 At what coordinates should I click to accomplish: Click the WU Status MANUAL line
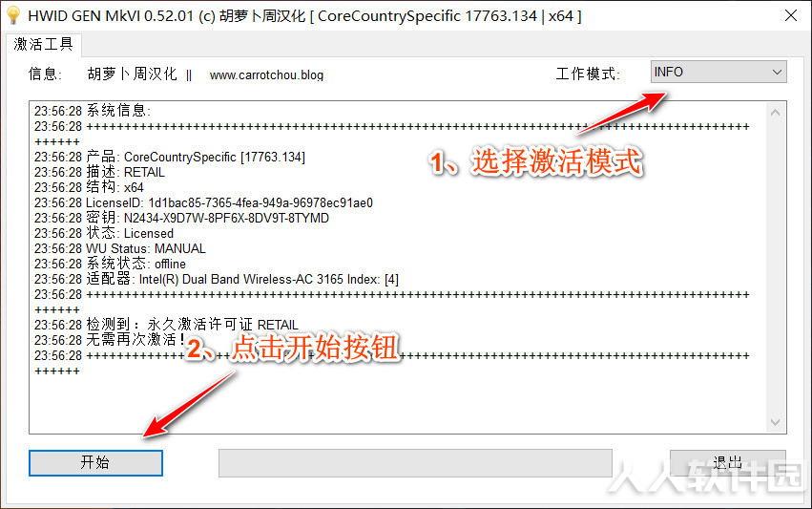120,248
